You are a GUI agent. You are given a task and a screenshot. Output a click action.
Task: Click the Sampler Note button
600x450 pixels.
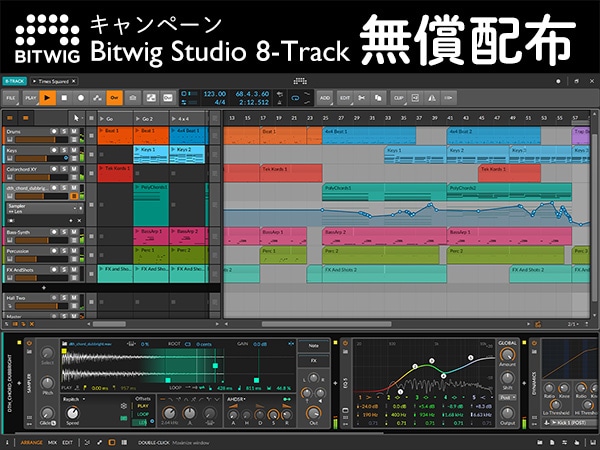coord(313,346)
